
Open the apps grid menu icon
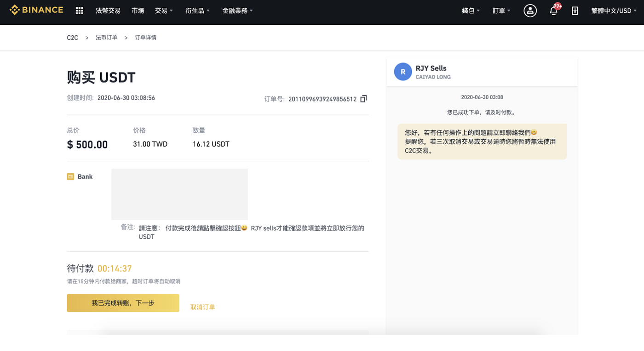coord(80,11)
